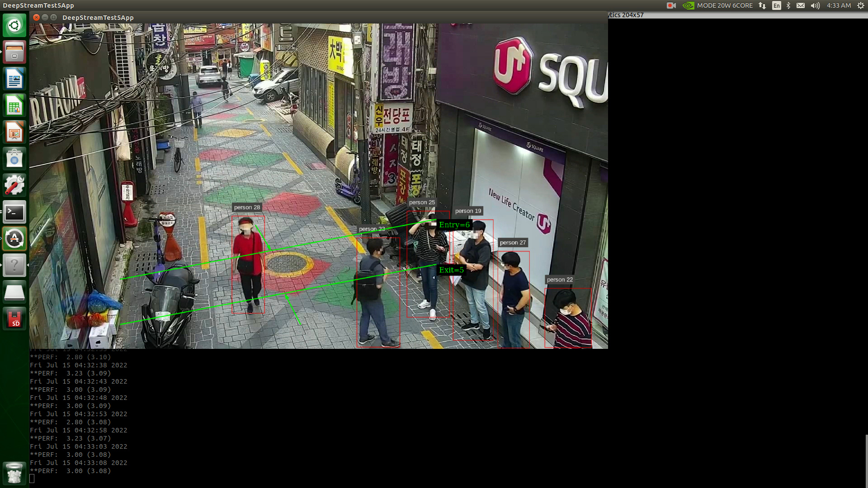Minimize the DeepStreamTest5App window
Viewport: 868px width, 488px height.
45,17
